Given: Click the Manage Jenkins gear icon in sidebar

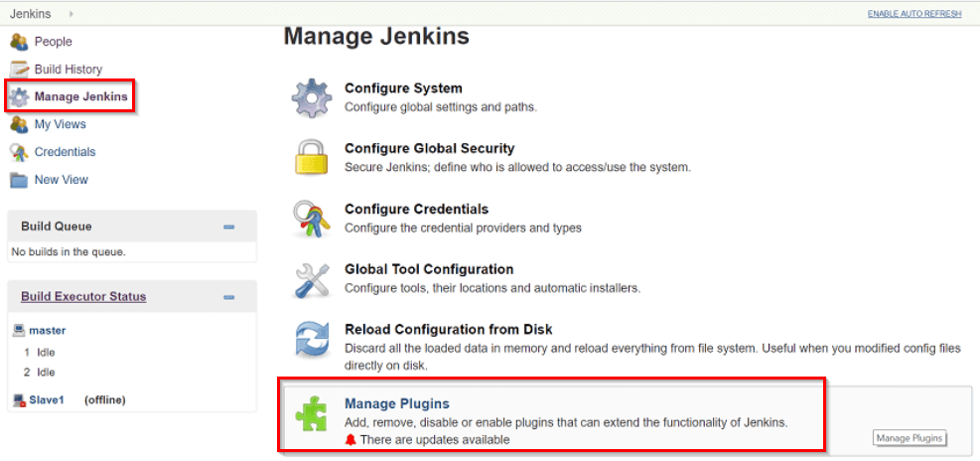Looking at the screenshot, I should [x=20, y=97].
